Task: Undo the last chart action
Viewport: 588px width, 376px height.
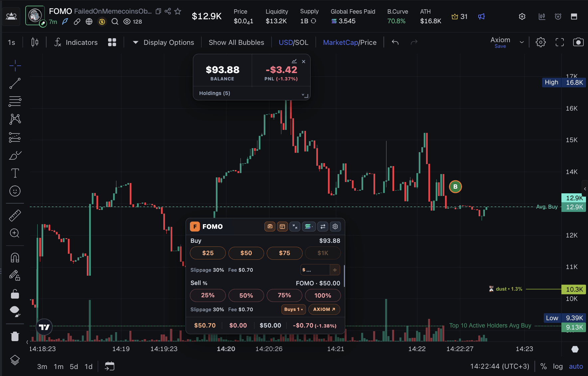Action: click(x=395, y=42)
